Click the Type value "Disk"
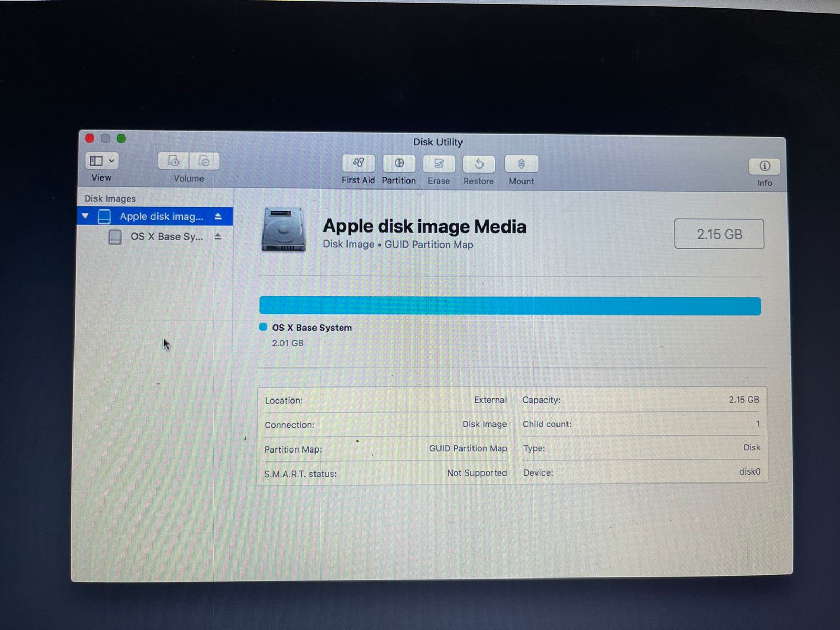Image resolution: width=840 pixels, height=630 pixels. pos(752,448)
